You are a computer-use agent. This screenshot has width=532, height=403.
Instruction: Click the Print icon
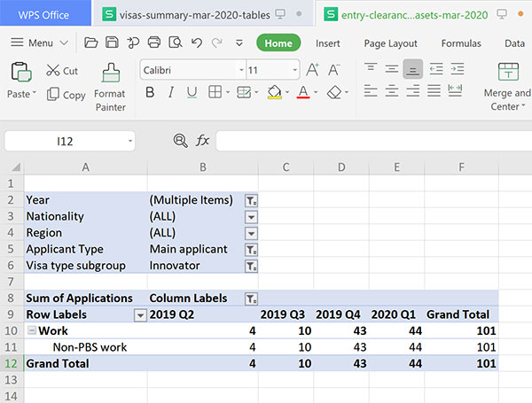[x=154, y=43]
